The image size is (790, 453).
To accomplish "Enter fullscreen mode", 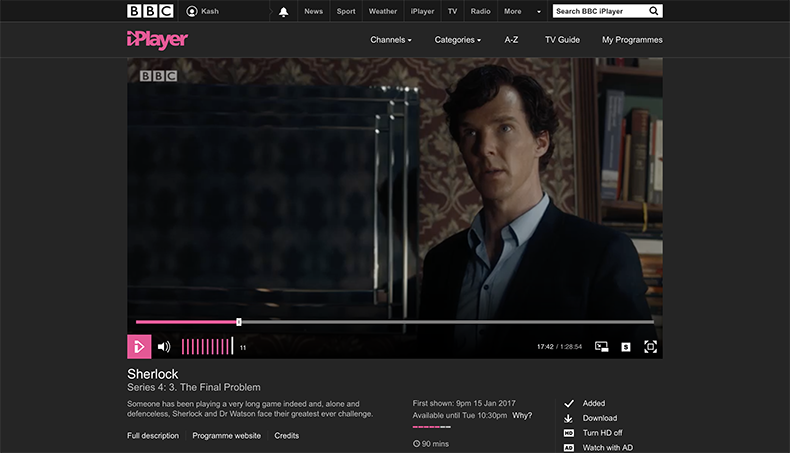I will [650, 347].
